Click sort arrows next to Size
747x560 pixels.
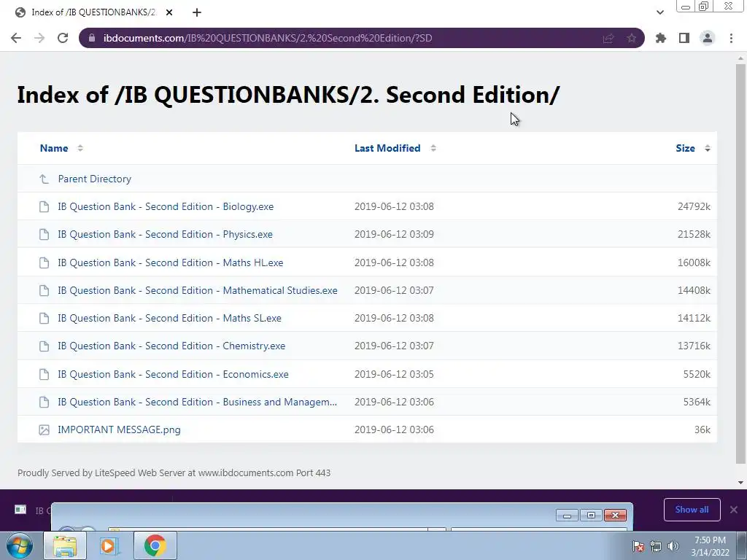708,148
